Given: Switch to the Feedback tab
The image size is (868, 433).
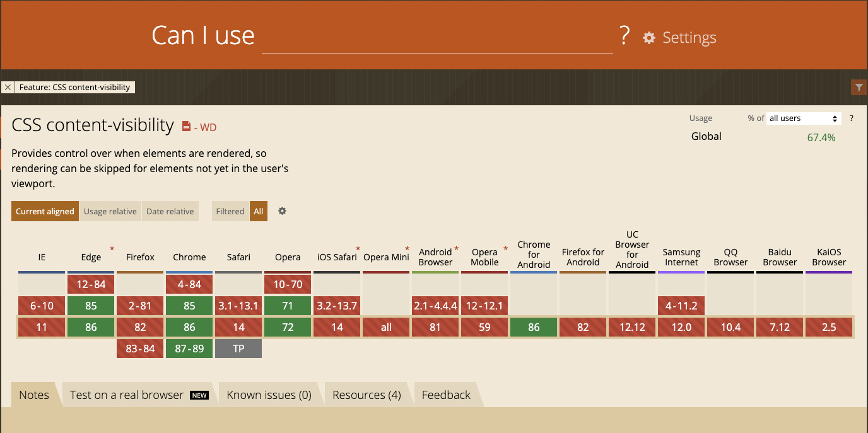Looking at the screenshot, I should pyautogui.click(x=446, y=395).
